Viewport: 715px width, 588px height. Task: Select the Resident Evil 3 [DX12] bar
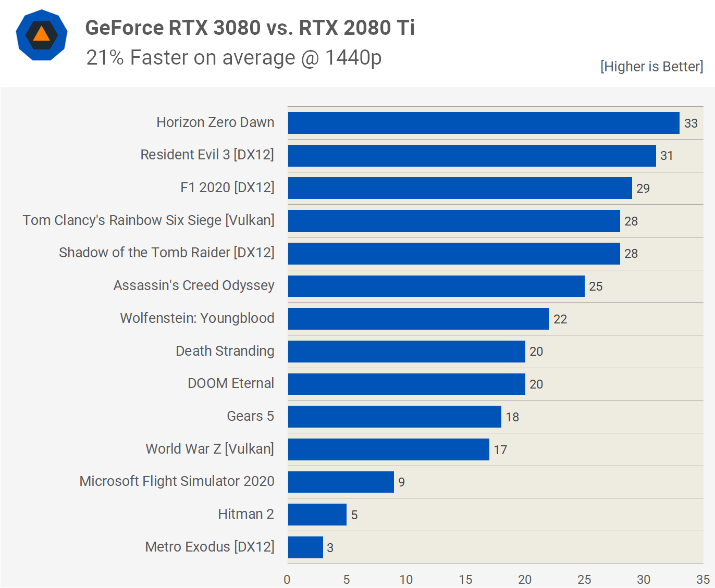pos(472,156)
